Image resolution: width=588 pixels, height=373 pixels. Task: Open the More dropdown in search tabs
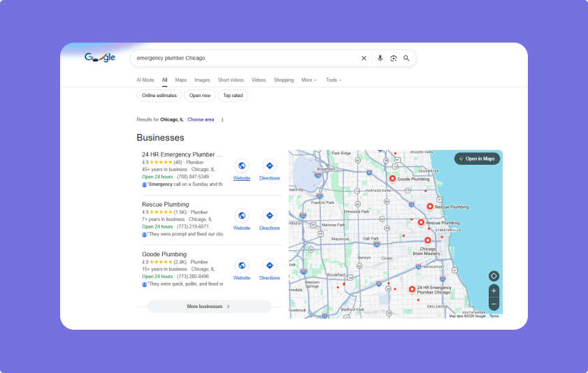[x=309, y=80]
